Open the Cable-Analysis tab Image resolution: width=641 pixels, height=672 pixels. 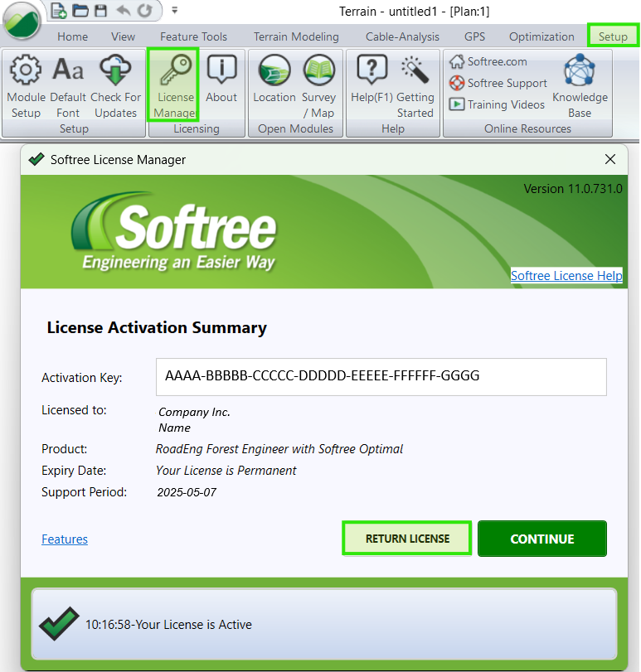(402, 36)
